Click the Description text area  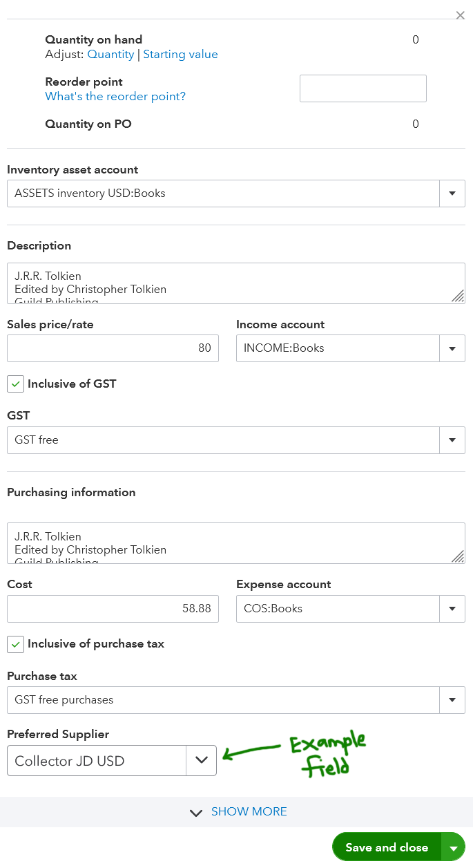tap(235, 283)
